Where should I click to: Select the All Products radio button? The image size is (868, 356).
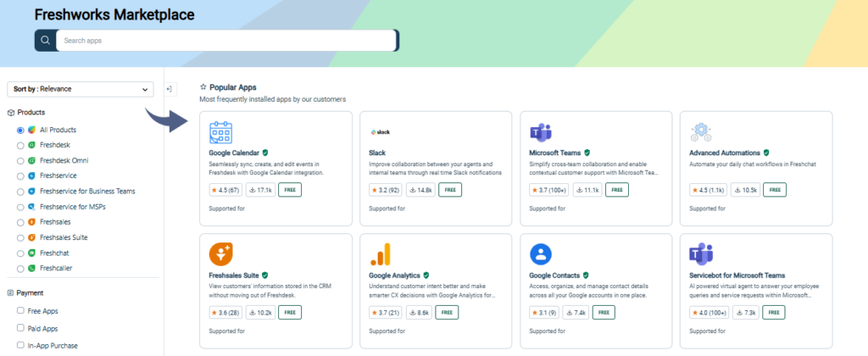20,130
